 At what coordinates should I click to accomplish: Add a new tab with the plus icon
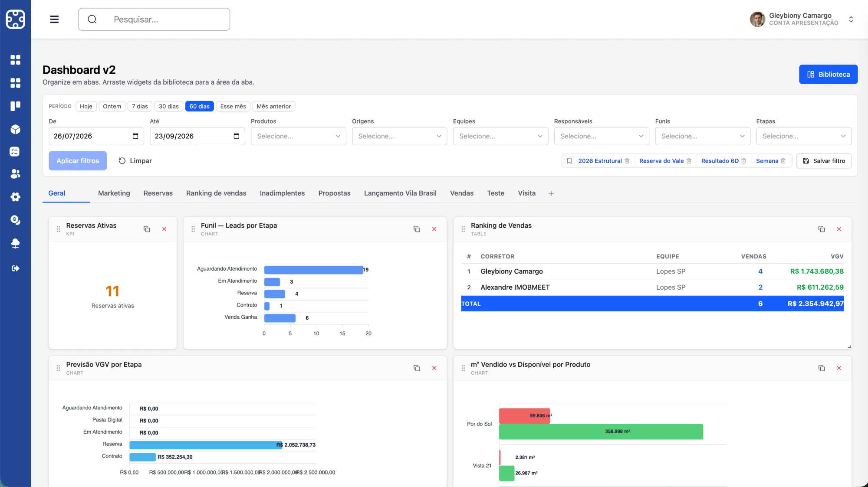coord(551,193)
